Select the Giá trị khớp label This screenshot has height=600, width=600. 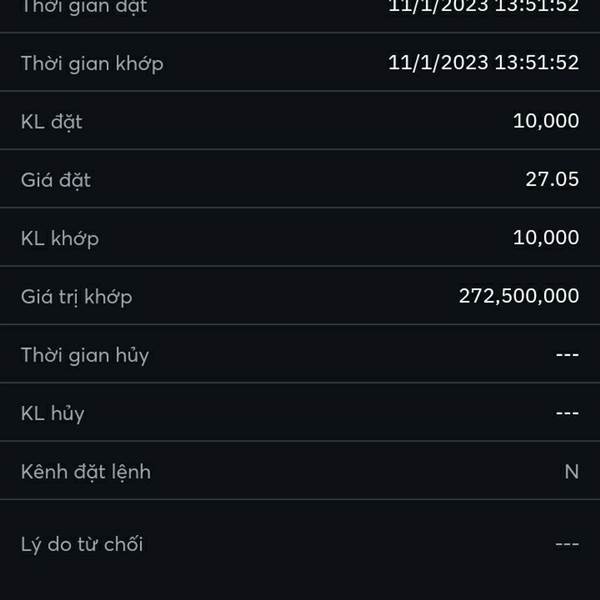(77, 297)
